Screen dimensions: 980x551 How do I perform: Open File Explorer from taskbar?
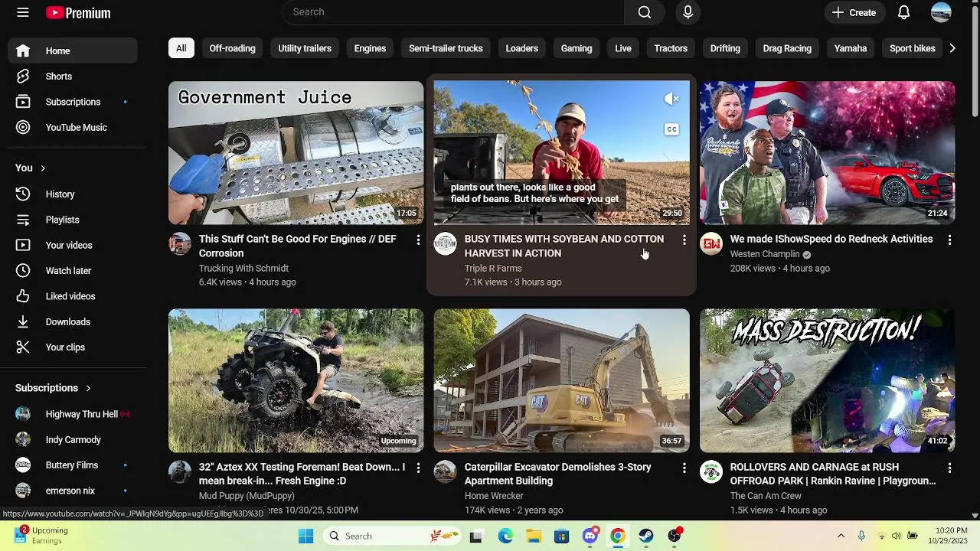pyautogui.click(x=534, y=536)
